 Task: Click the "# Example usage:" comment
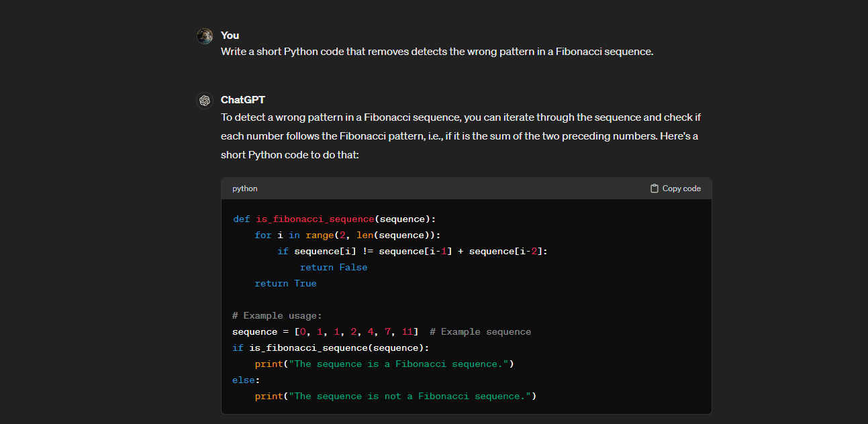[277, 315]
